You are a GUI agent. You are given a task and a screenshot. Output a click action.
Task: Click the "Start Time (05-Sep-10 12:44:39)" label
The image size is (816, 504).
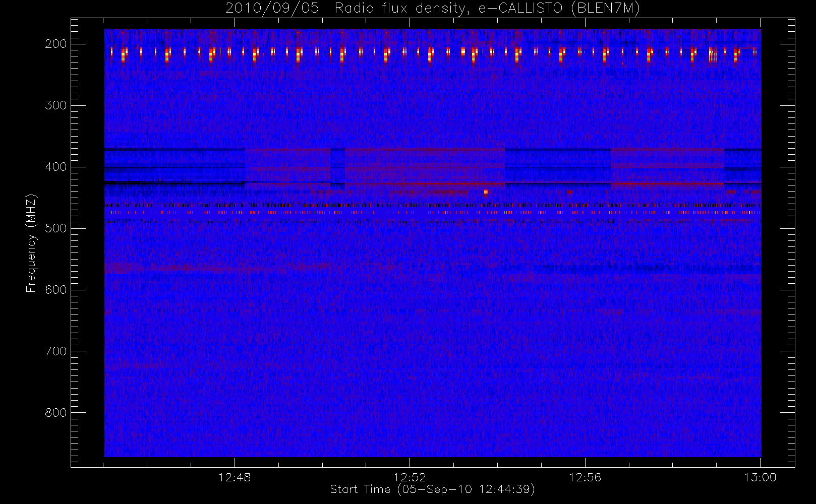432,489
